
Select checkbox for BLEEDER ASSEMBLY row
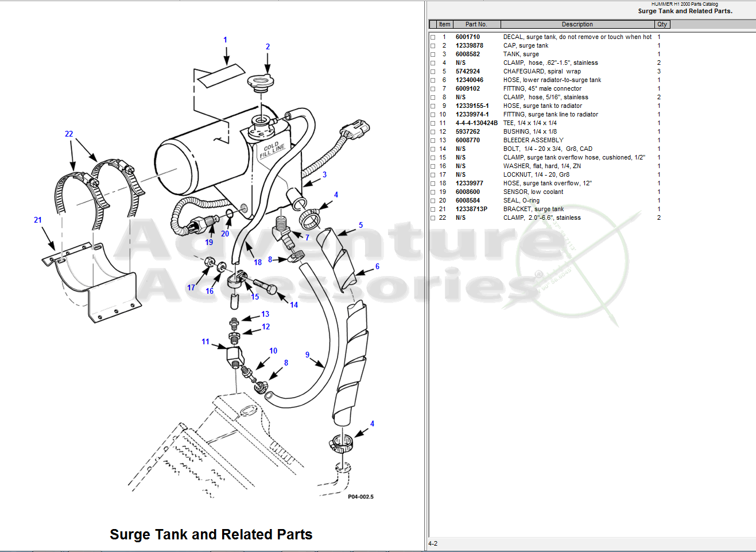433,141
